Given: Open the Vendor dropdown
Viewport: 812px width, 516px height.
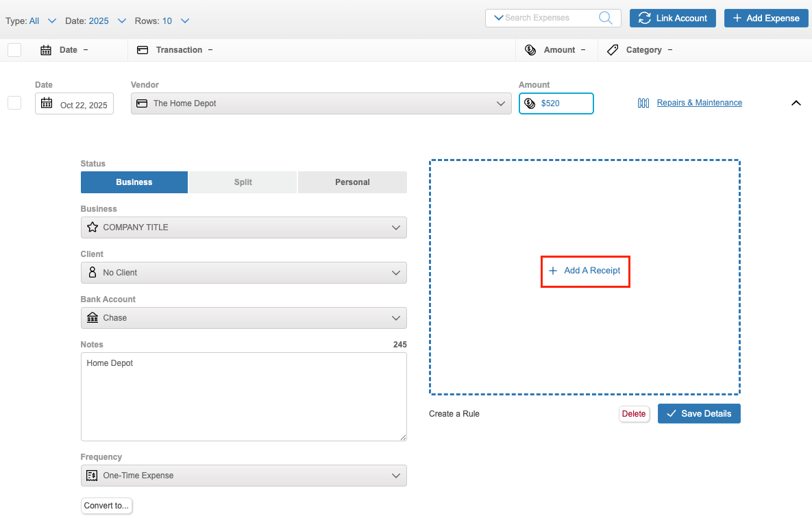Looking at the screenshot, I should tap(321, 103).
